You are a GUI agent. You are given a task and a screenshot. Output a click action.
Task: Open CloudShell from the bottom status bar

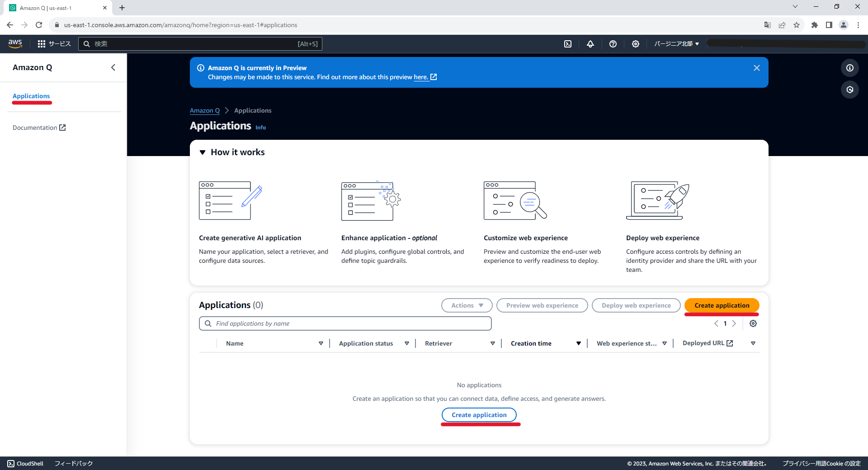point(26,463)
